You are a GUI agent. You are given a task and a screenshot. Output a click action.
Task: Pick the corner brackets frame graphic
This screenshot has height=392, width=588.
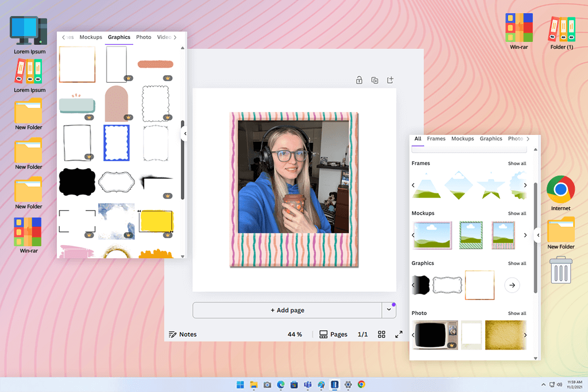click(x=77, y=221)
